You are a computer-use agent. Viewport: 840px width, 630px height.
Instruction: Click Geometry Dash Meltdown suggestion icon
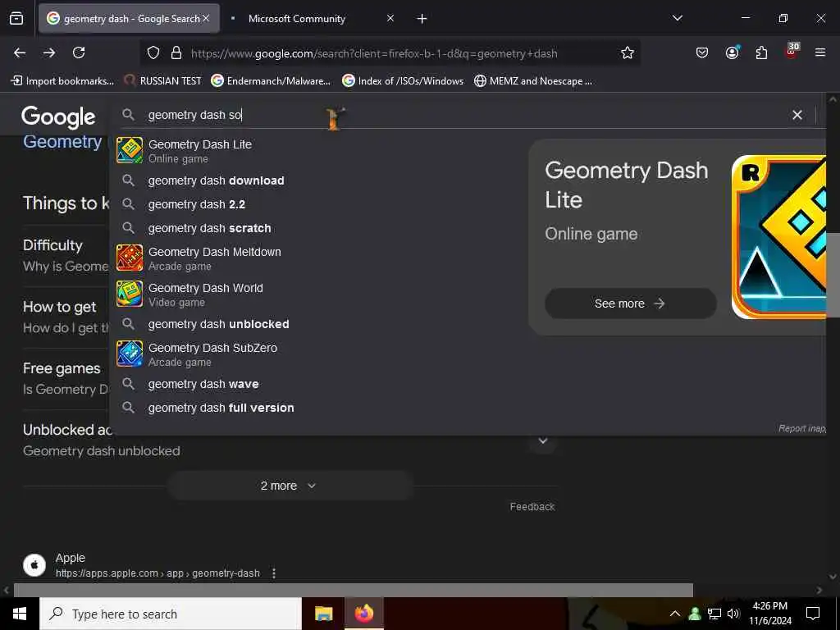(x=130, y=258)
